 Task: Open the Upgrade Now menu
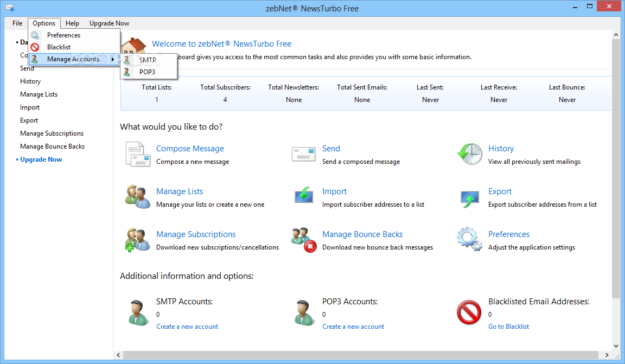coord(109,23)
